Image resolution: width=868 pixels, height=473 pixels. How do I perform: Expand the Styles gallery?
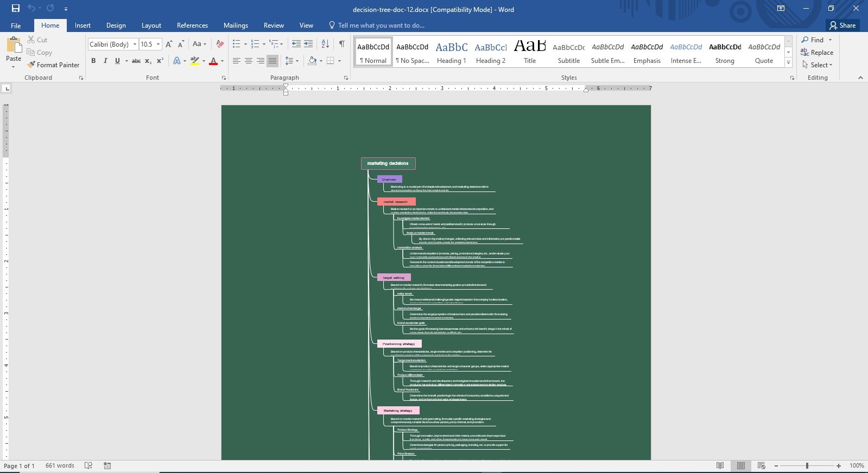click(788, 63)
